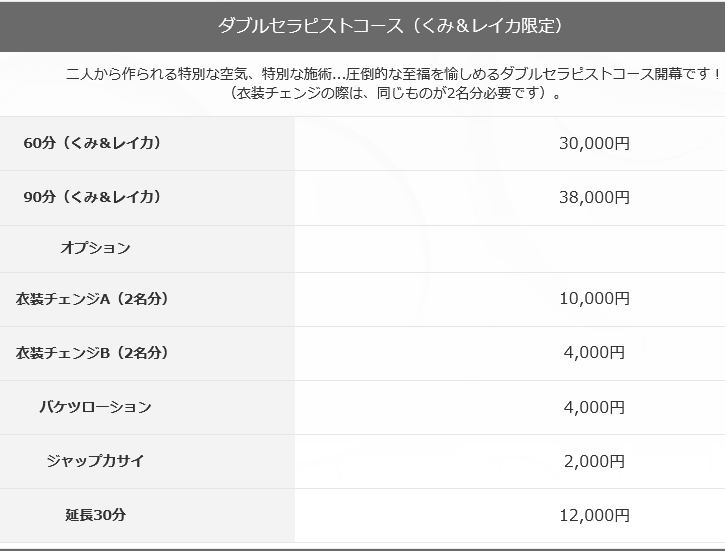Click the 30,000円 price
The image size is (725, 551).
click(594, 143)
